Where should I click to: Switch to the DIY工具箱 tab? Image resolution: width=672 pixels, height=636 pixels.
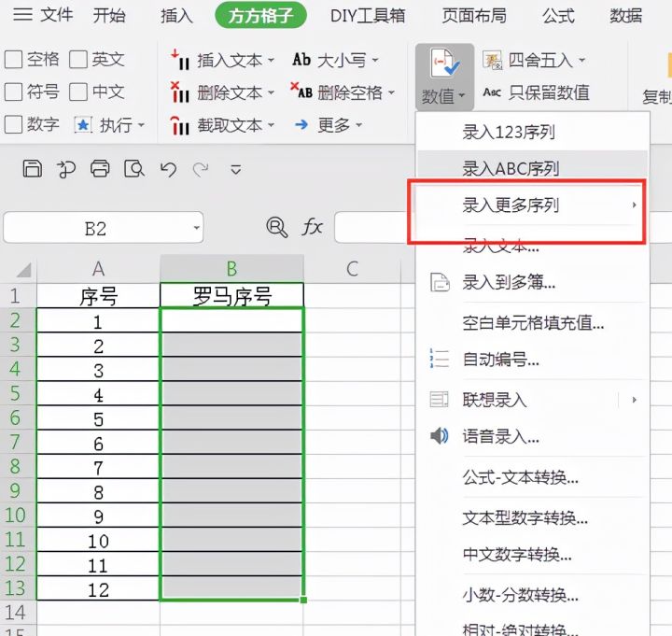[368, 16]
